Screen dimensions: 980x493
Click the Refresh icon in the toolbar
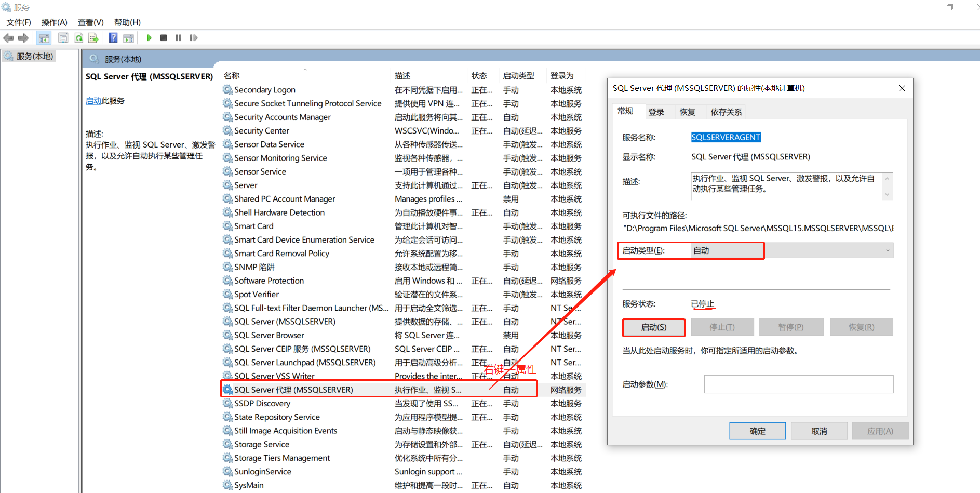coord(79,38)
